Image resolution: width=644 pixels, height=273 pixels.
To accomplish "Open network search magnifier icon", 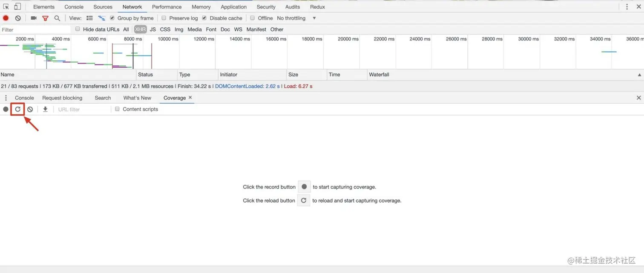I will pyautogui.click(x=57, y=18).
